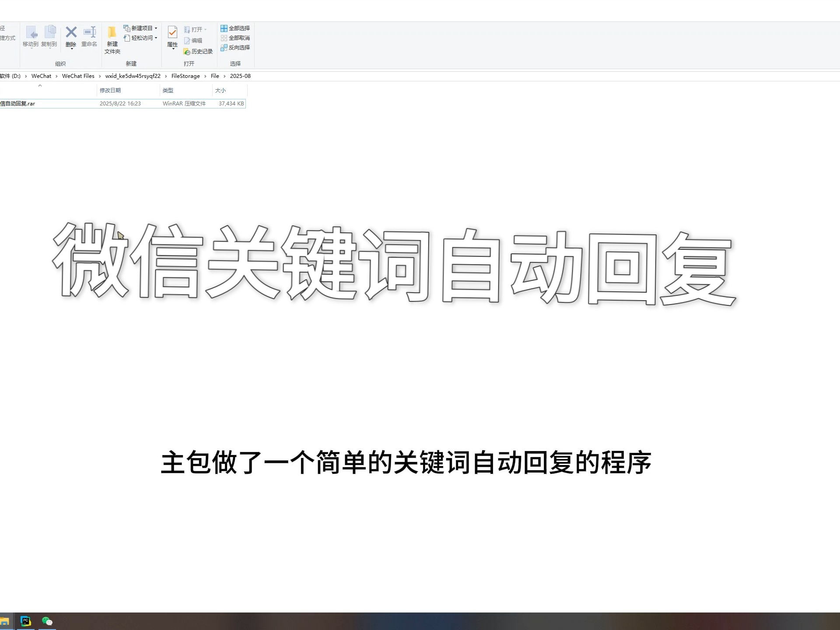840x630 pixels.
Task: Click 打开 (Open) in the ribbon
Action: (x=193, y=29)
